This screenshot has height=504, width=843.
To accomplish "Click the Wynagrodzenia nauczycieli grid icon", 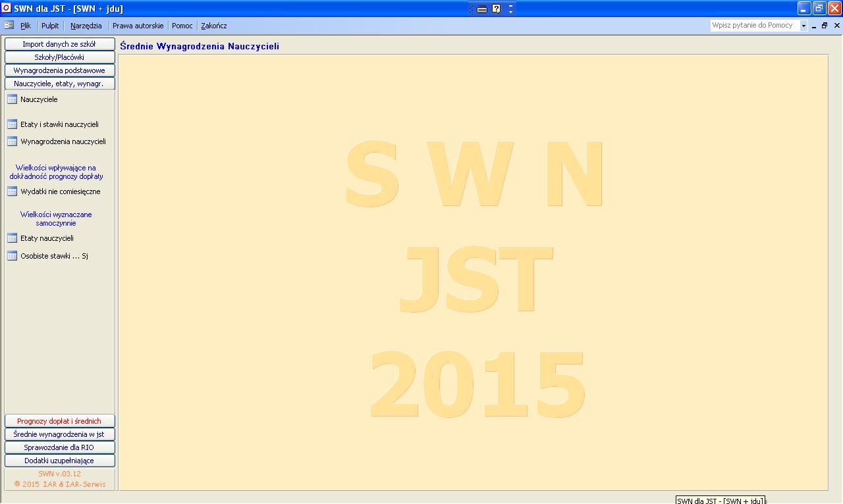I will (x=12, y=141).
